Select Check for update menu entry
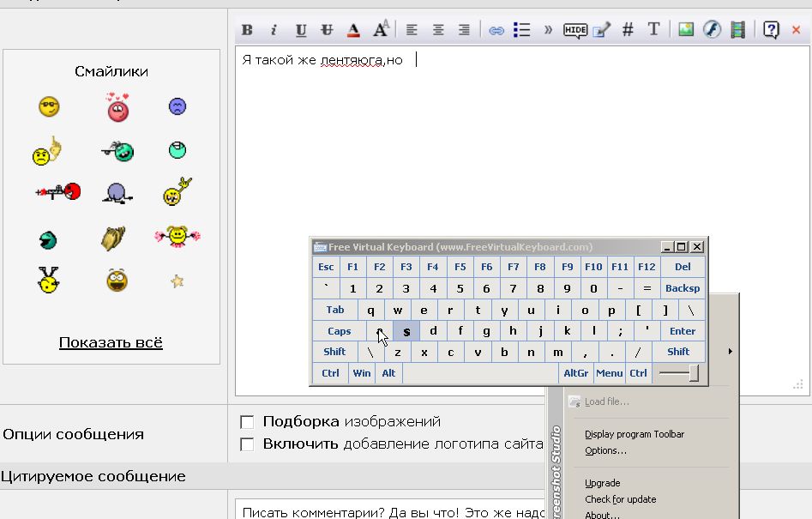Viewport: 812px width, 519px height. (x=621, y=499)
